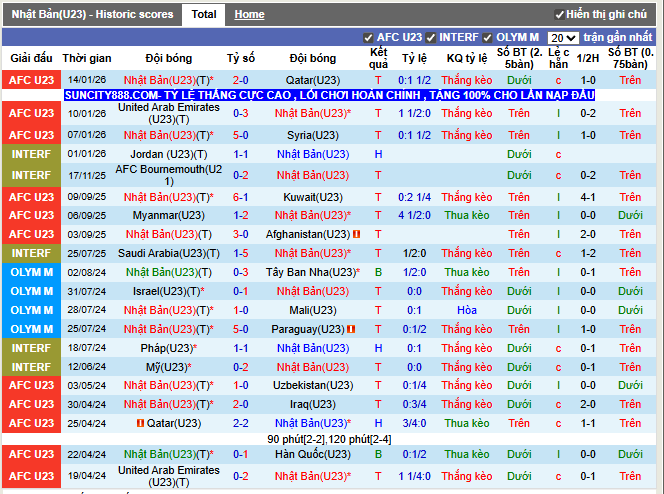Select Hàn Quốc(U23) team name

pyautogui.click(x=313, y=454)
